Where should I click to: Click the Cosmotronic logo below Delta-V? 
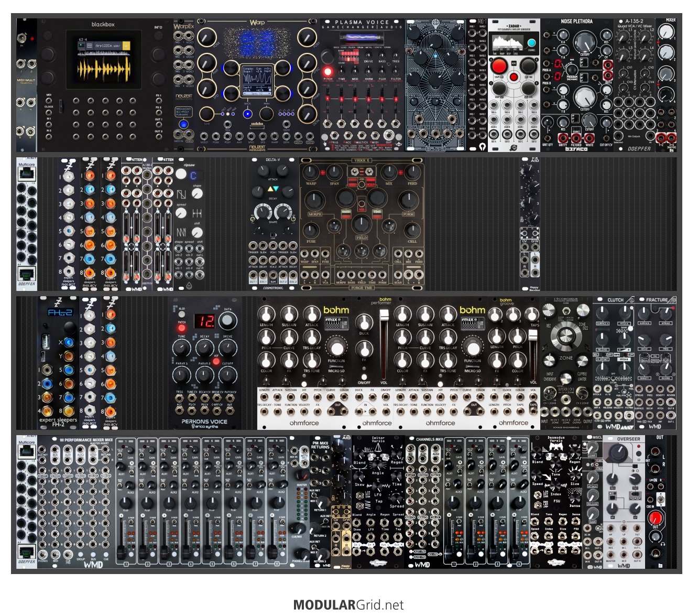click(272, 288)
